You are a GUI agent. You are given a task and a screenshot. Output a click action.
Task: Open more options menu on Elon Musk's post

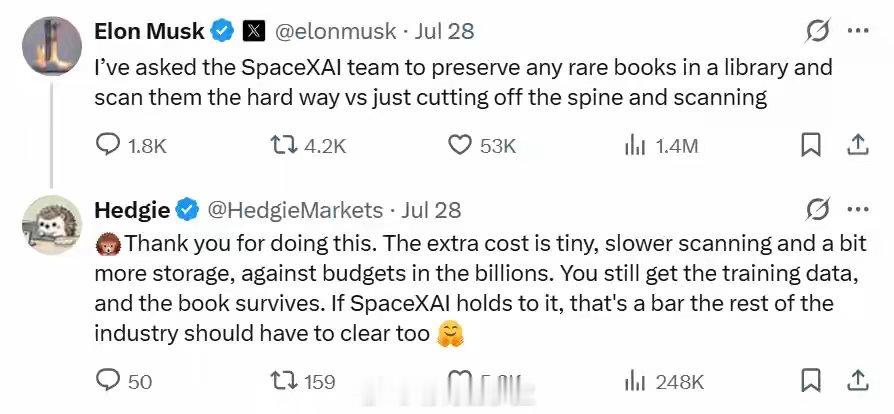858,31
